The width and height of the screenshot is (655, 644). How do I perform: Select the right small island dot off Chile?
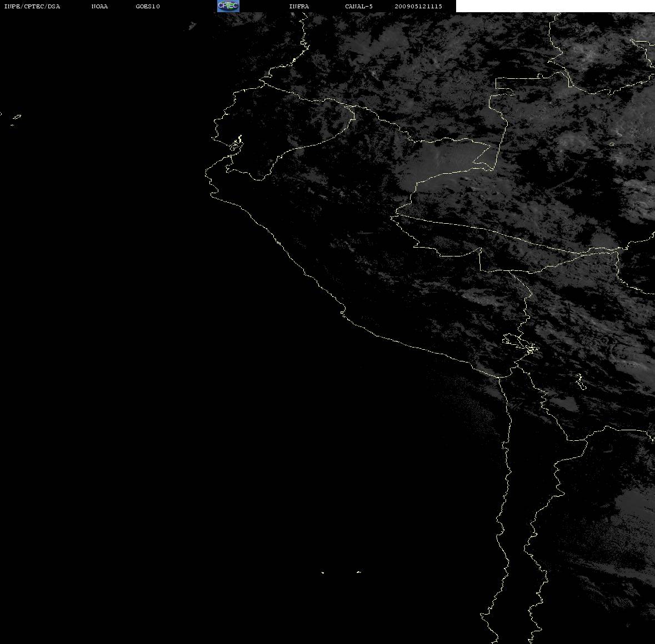click(x=359, y=572)
